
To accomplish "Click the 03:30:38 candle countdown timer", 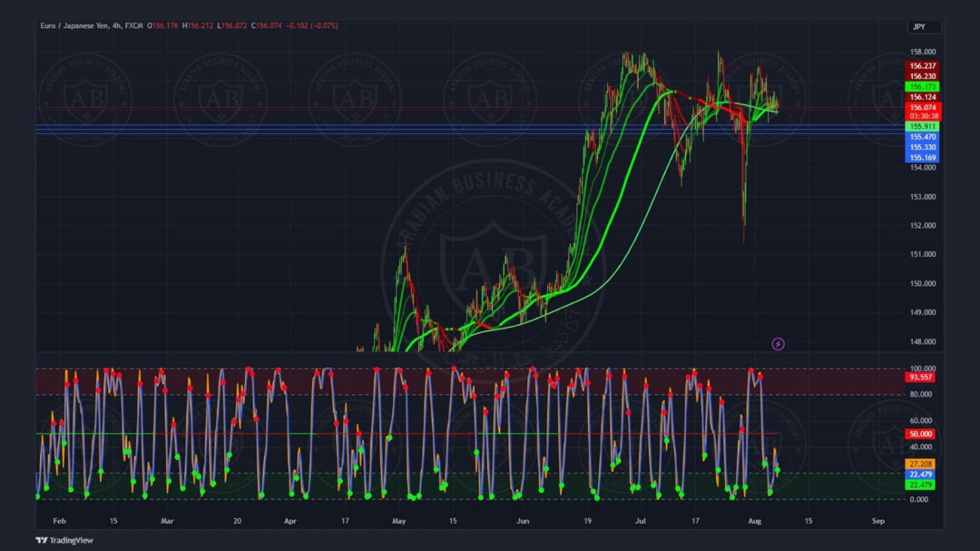I will pos(923,116).
